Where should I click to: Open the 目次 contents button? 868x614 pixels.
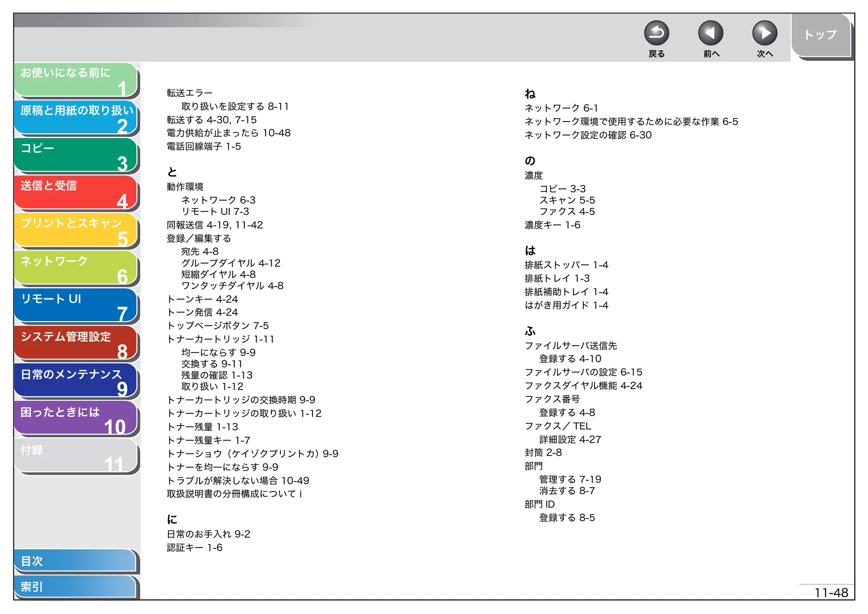(x=75, y=561)
